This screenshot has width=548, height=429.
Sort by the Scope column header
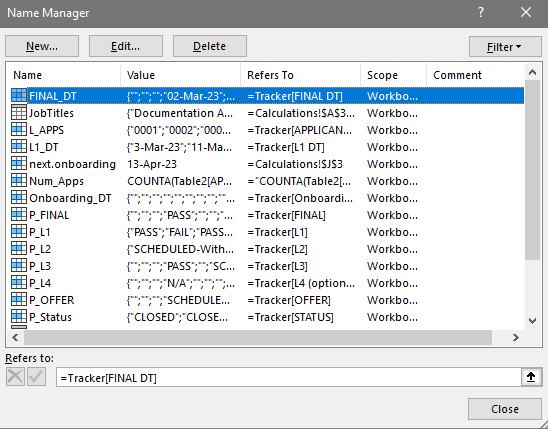pos(393,75)
